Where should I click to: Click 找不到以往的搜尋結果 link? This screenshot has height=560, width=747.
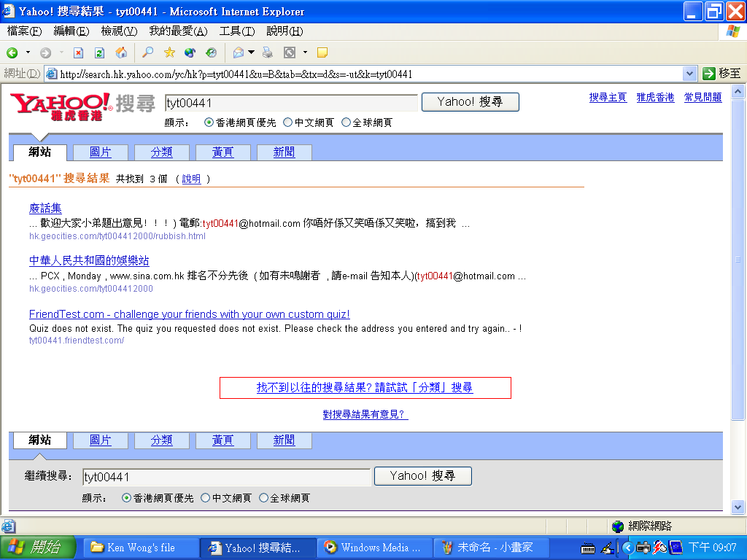point(365,388)
